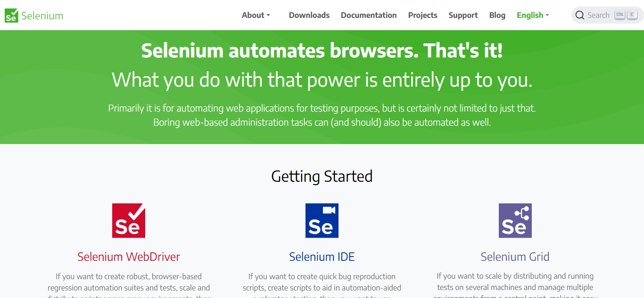
Task: Click inside the Search input field
Action: pos(599,15)
